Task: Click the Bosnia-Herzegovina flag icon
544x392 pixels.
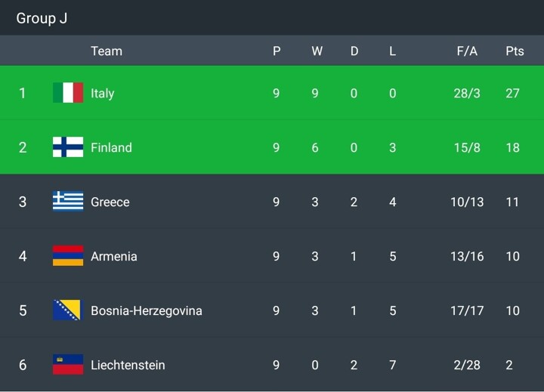Action: [x=66, y=310]
